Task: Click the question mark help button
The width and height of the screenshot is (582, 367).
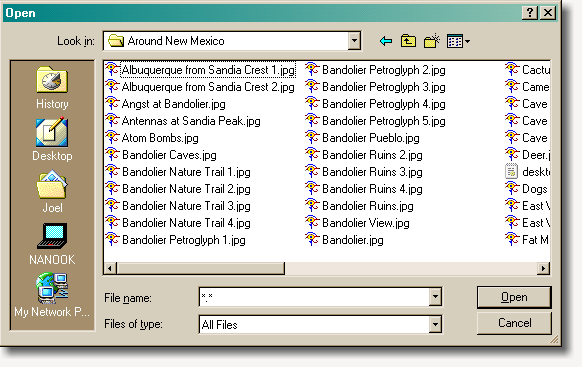Action: 530,13
